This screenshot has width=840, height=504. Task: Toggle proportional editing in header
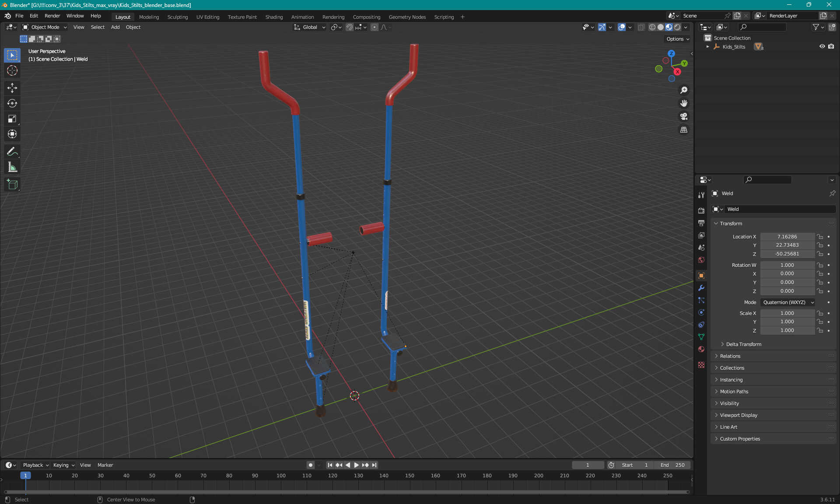point(374,27)
